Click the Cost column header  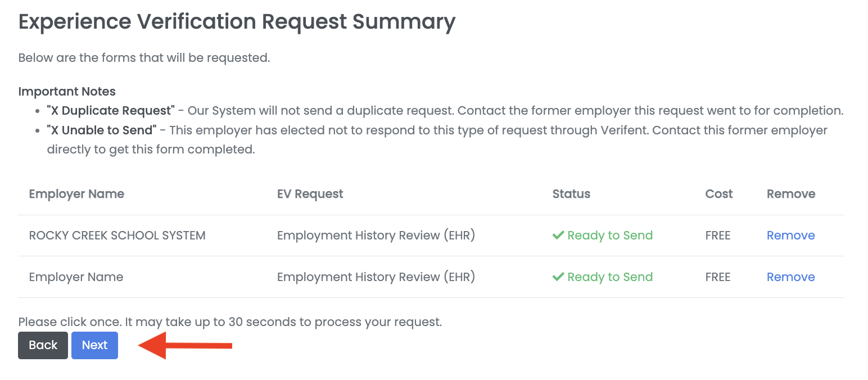[x=718, y=193]
